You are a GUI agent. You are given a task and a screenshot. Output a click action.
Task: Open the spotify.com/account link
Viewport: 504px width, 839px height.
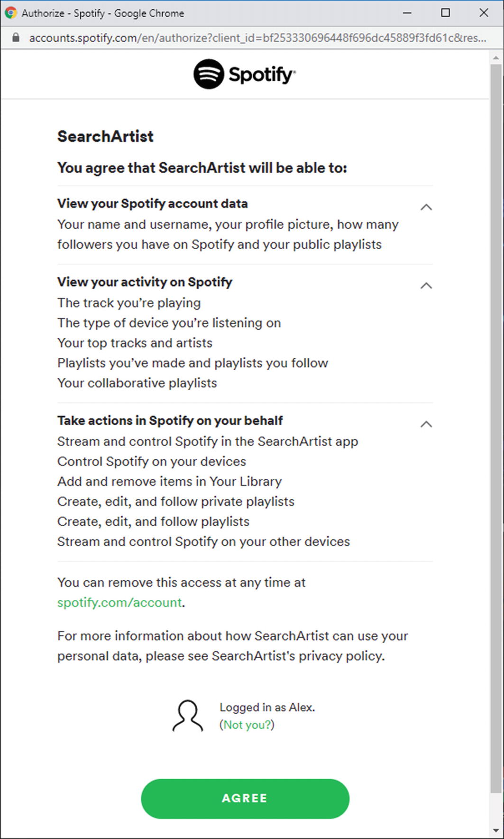pos(119,603)
